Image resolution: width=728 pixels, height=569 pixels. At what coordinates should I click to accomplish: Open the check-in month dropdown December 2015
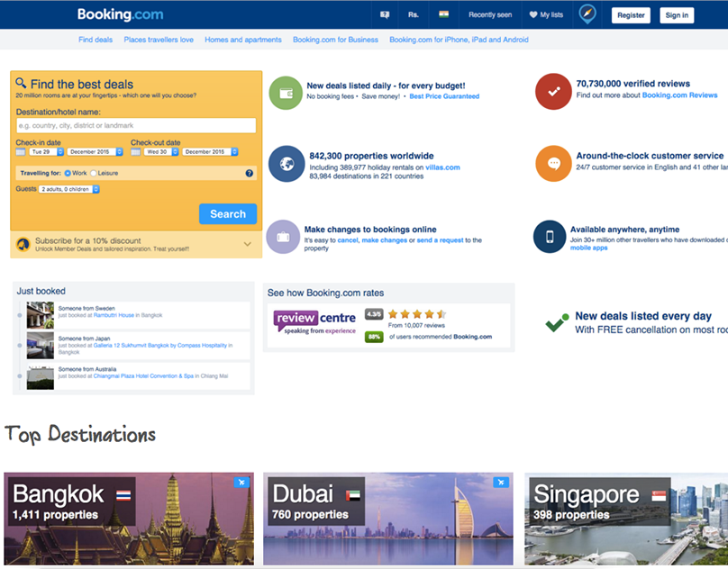coord(96,152)
